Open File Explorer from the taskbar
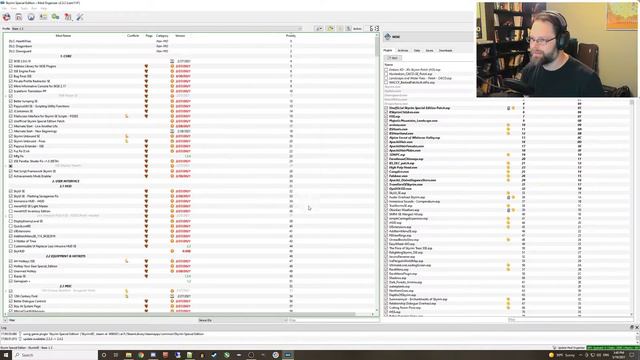640x360 pixels. (129, 355)
